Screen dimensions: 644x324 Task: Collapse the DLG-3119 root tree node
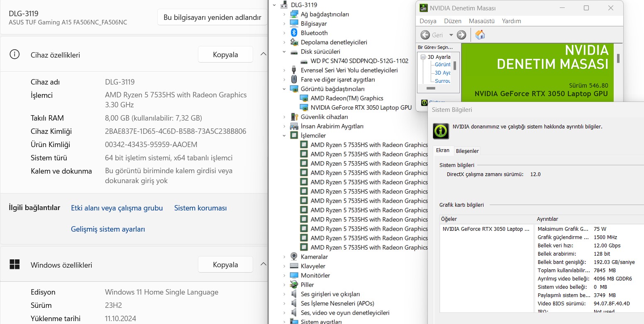pos(274,5)
